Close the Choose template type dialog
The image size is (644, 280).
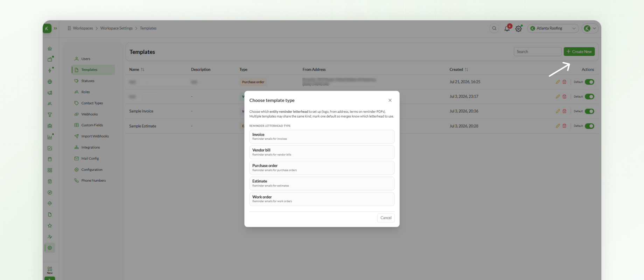coord(390,100)
